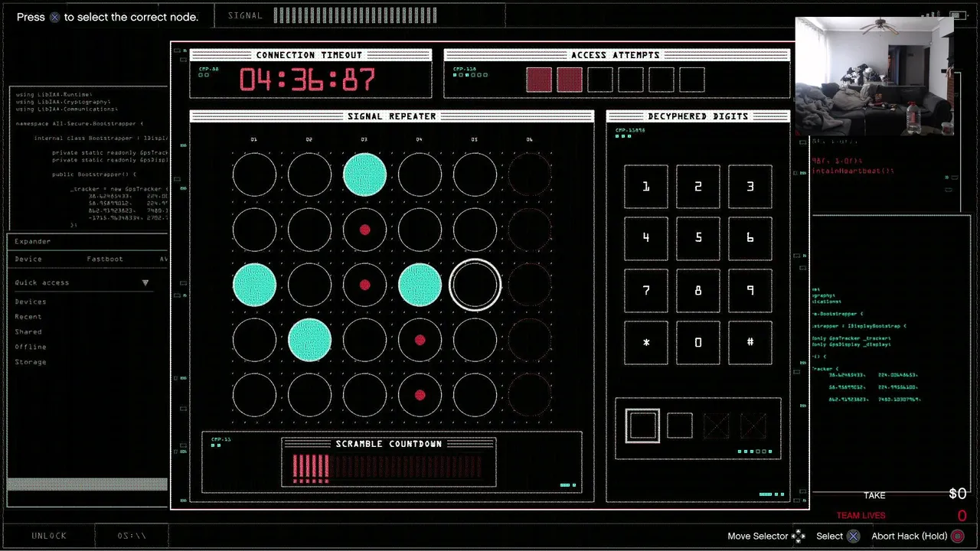This screenshot has height=551, width=980.
Task: Select the cyan node in column 02
Action: [309, 340]
